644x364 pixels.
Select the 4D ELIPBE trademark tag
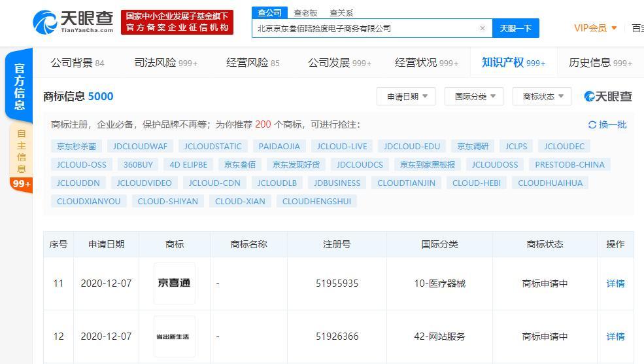tap(188, 164)
